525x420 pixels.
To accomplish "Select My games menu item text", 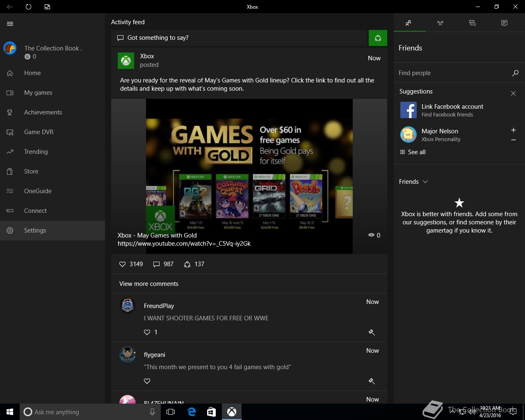I will (38, 93).
